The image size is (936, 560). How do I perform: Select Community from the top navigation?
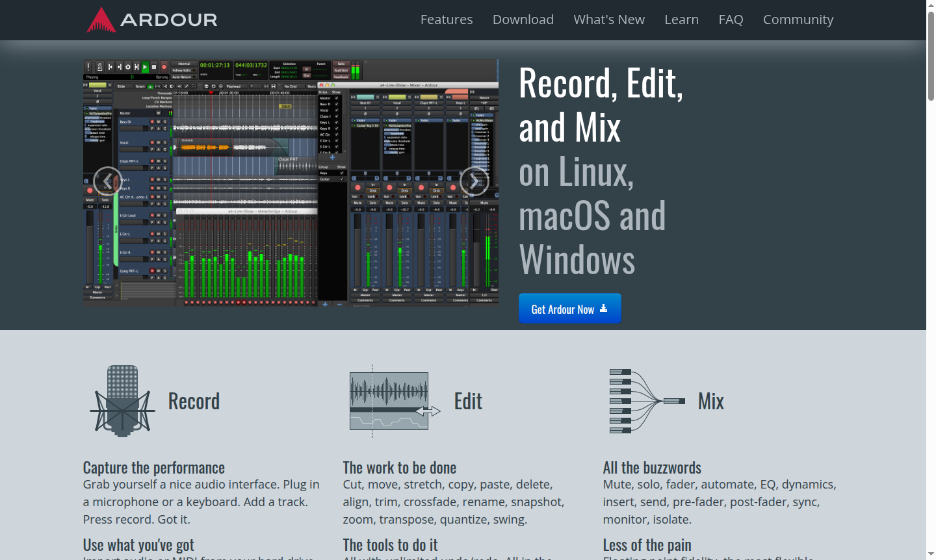click(x=798, y=19)
